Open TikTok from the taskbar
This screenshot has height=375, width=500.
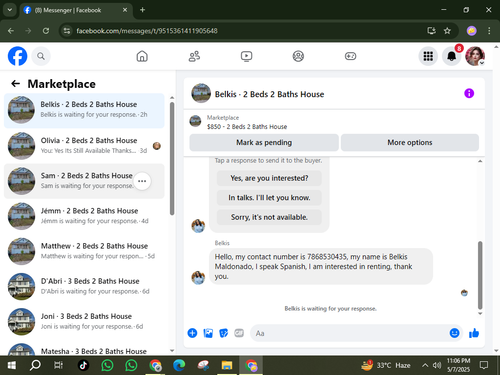coord(83,365)
